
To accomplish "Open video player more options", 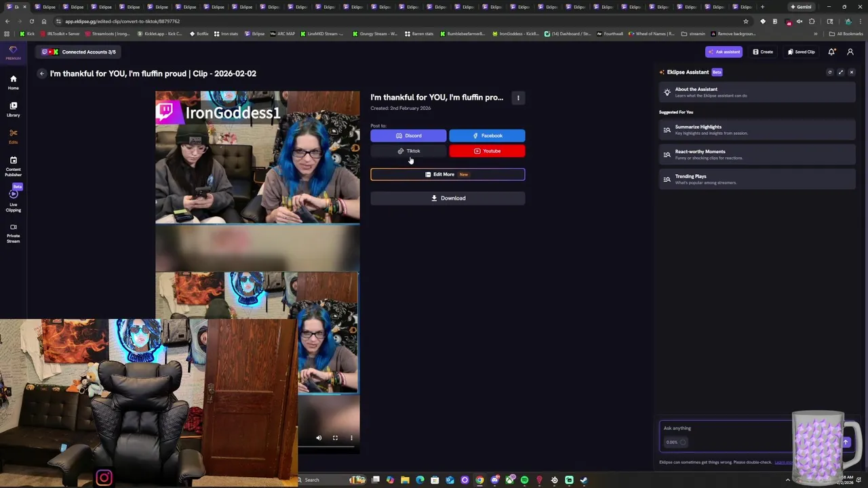I will pyautogui.click(x=351, y=438).
